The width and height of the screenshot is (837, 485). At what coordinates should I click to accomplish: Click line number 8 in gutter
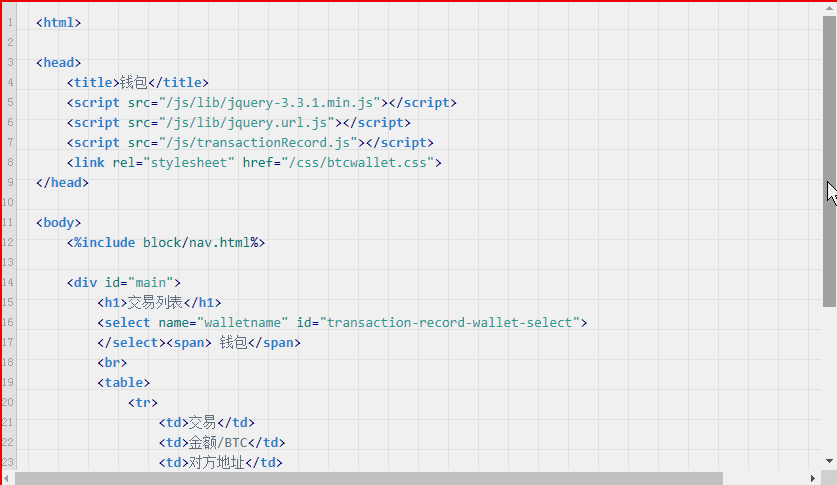click(x=10, y=162)
